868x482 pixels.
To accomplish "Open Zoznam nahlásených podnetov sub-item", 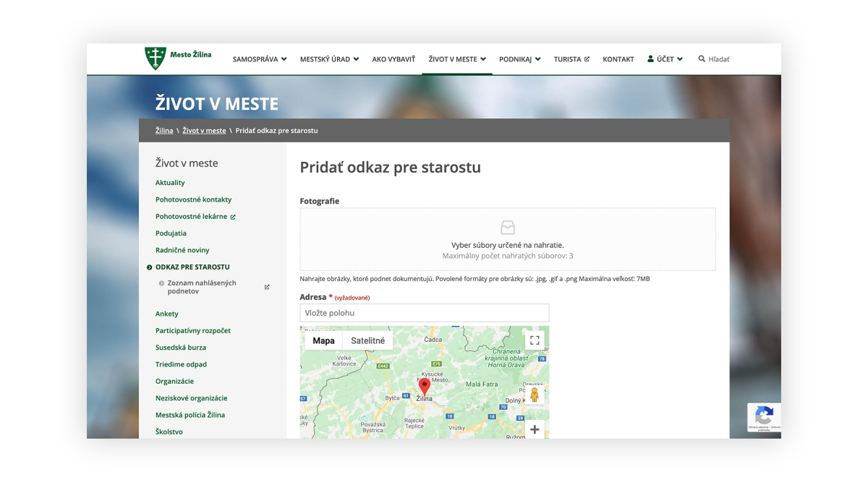I will 202,287.
